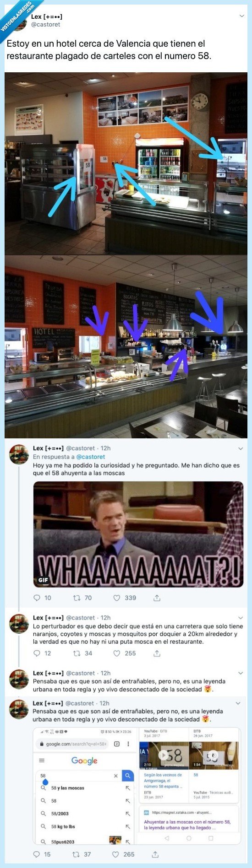Play the WHAAAAAAAAAT GIF
The image size is (252, 868).
[138, 534]
